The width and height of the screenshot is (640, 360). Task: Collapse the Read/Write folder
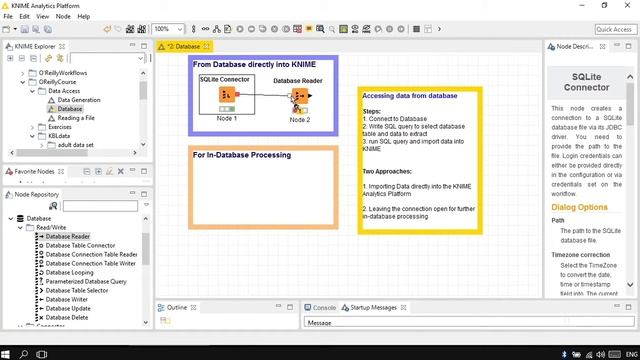click(20, 228)
